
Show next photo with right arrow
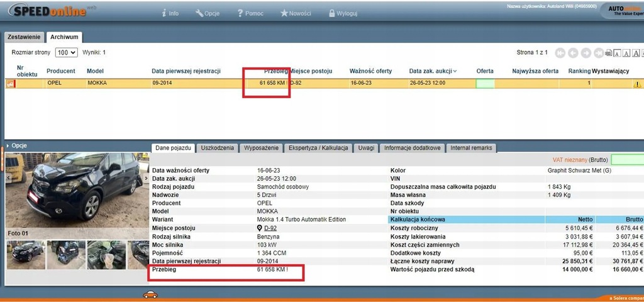[x=146, y=178]
